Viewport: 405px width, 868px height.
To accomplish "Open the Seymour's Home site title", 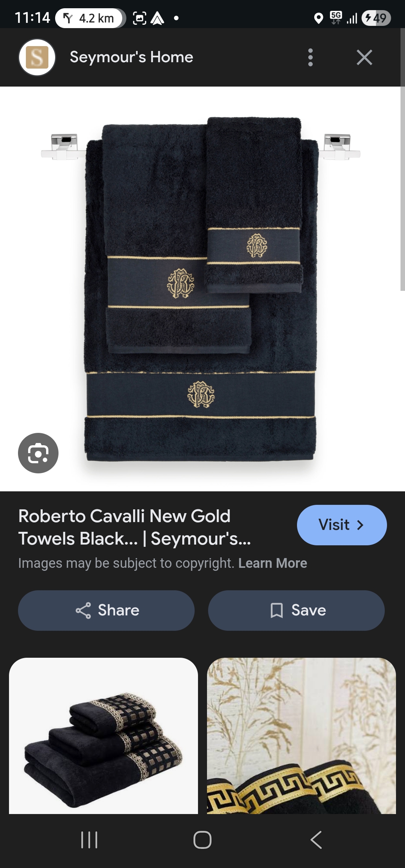I will pyautogui.click(x=131, y=57).
